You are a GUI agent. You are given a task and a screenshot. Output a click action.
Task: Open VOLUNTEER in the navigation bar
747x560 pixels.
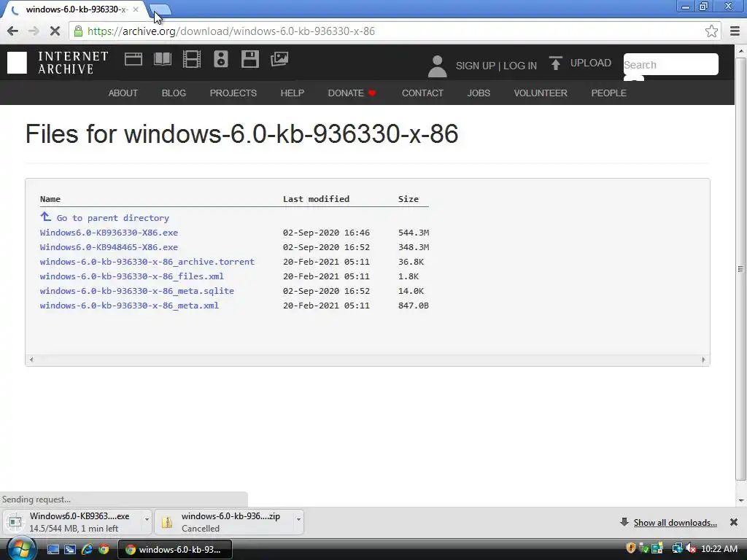point(541,93)
